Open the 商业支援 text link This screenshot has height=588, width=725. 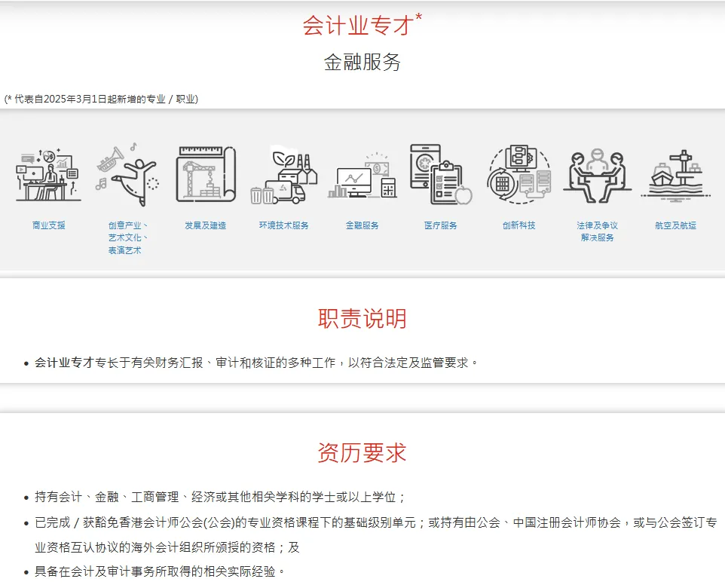pyautogui.click(x=48, y=225)
